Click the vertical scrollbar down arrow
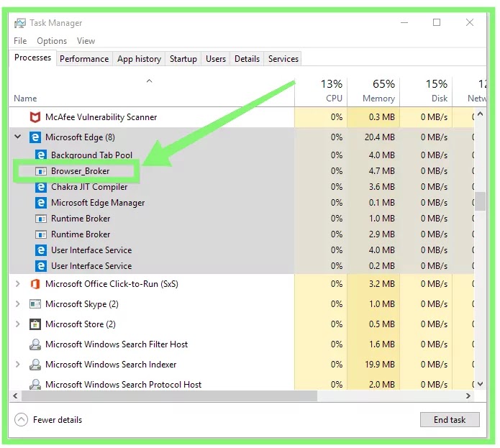500x448 pixels. point(481,384)
